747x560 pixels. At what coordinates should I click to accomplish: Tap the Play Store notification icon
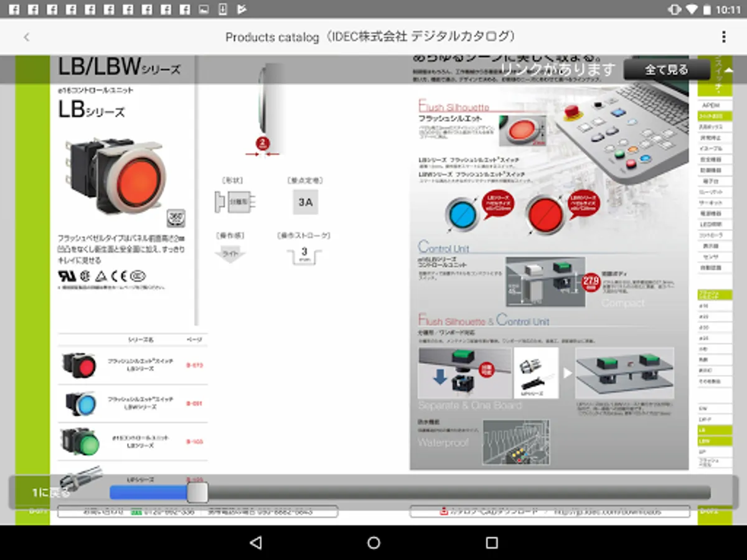(x=242, y=9)
